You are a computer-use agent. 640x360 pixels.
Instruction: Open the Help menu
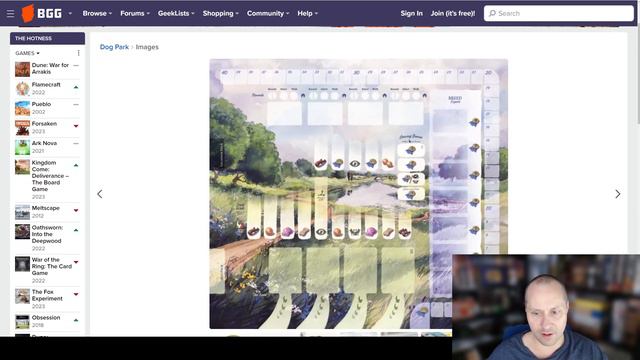click(307, 13)
